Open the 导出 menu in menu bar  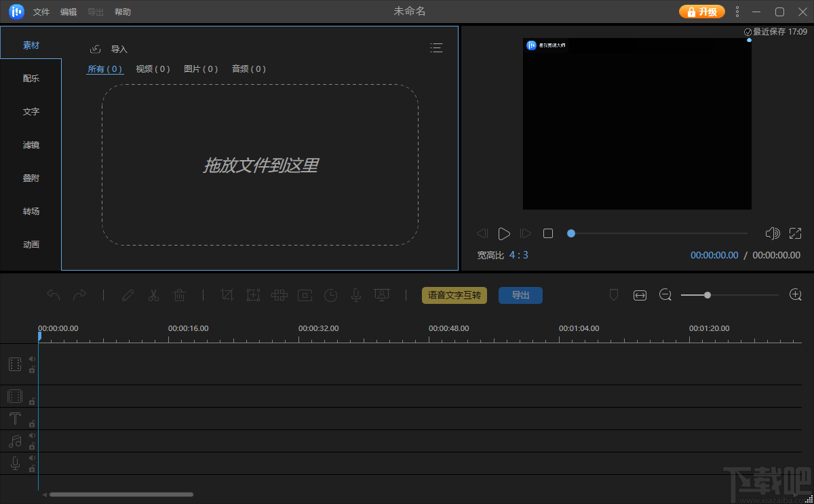click(x=96, y=12)
